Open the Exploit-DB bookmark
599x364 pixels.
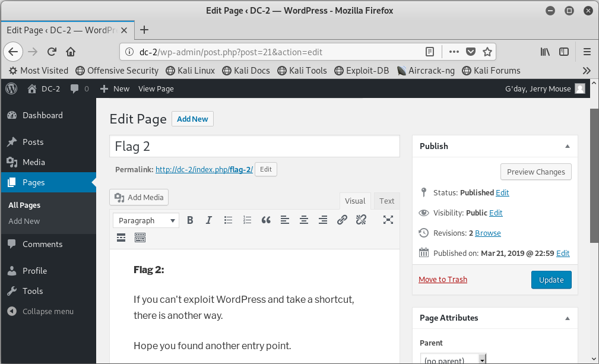[x=362, y=71]
